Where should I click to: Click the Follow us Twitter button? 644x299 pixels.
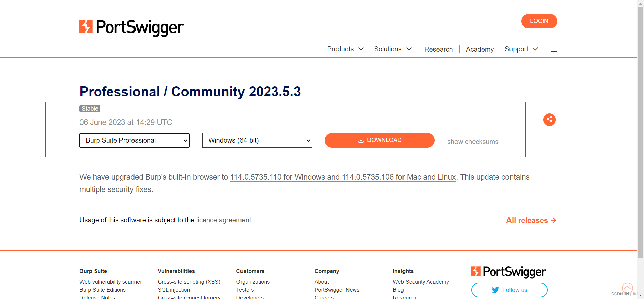509,290
